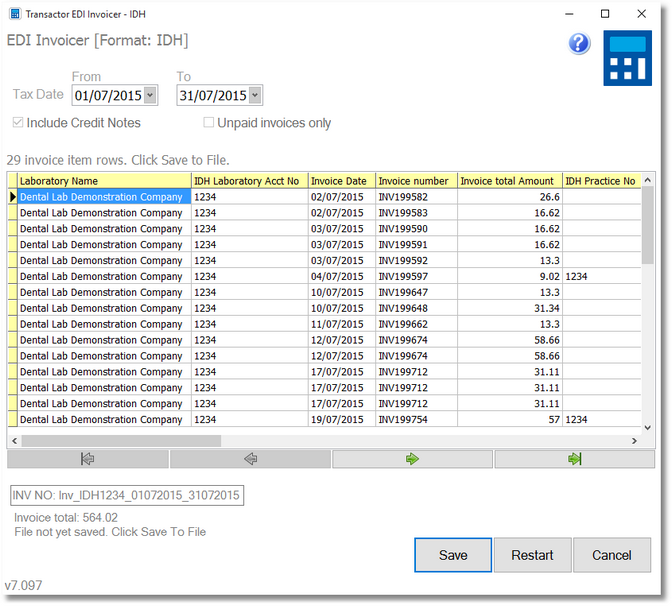This screenshot has height=606, width=672.
Task: Click Invoice total Amount column header
Action: [508, 181]
